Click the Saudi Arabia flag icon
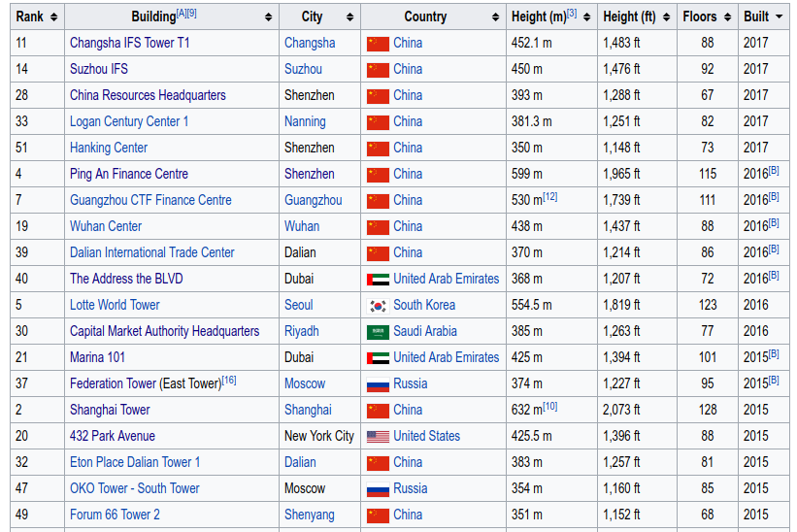797x532 pixels. [x=378, y=331]
